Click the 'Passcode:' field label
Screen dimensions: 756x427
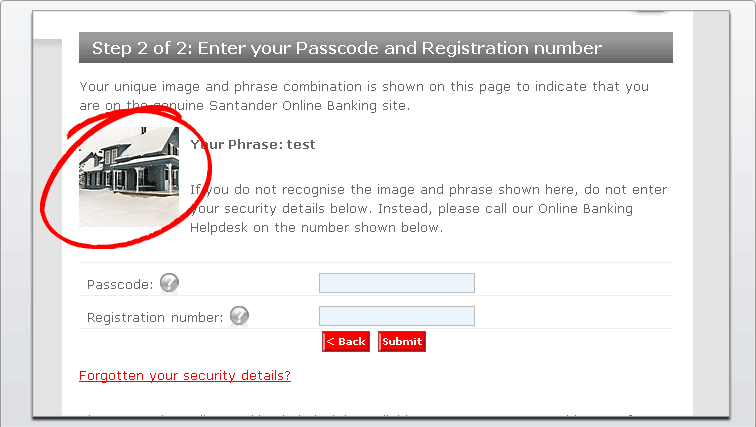point(120,284)
